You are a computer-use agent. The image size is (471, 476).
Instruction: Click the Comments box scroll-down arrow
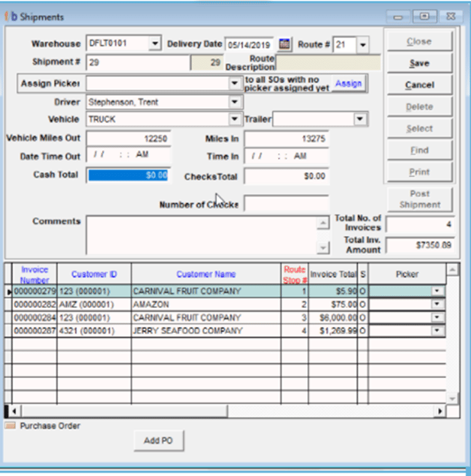pyautogui.click(x=322, y=247)
